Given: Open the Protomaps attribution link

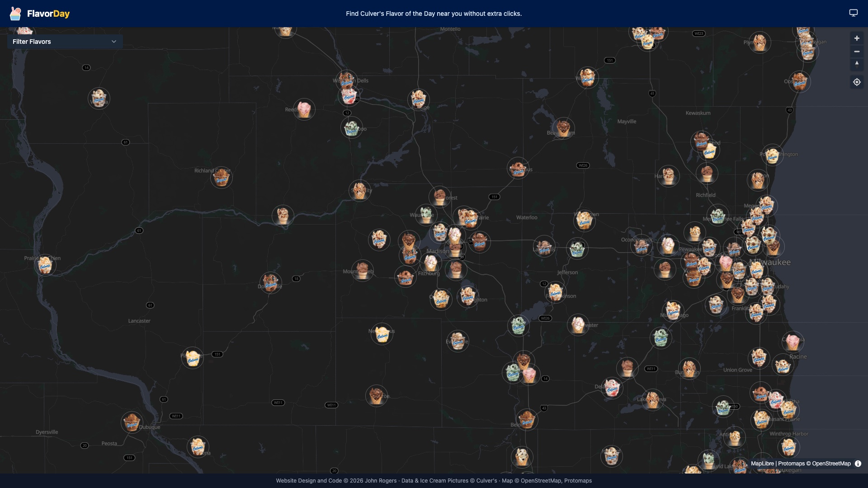Looking at the screenshot, I should pos(791,464).
